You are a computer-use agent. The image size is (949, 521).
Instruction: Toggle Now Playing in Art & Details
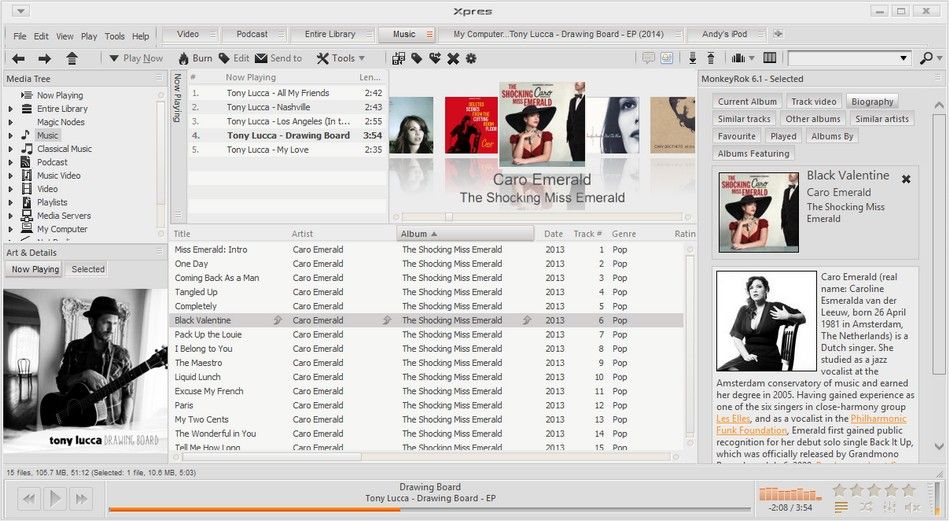point(35,269)
